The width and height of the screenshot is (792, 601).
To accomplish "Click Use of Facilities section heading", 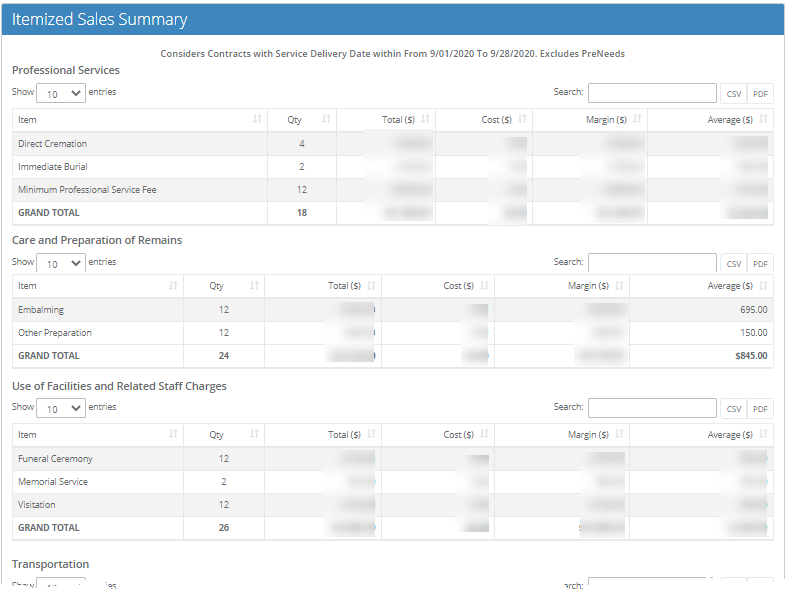I will pyautogui.click(x=119, y=386).
